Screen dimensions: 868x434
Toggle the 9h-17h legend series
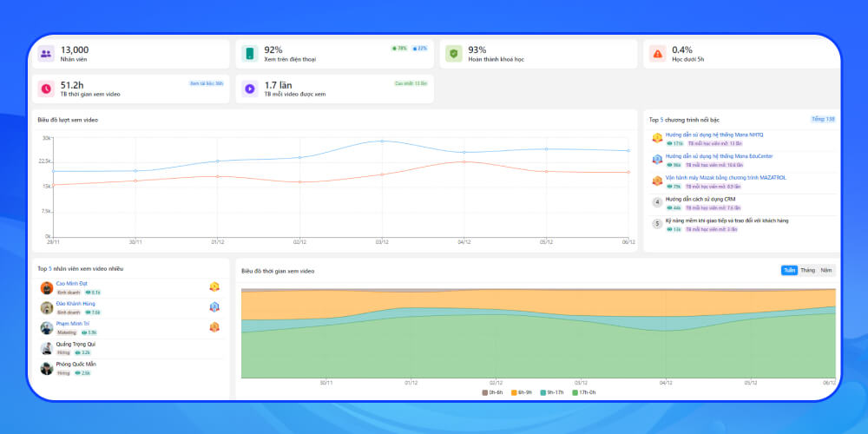click(x=551, y=392)
